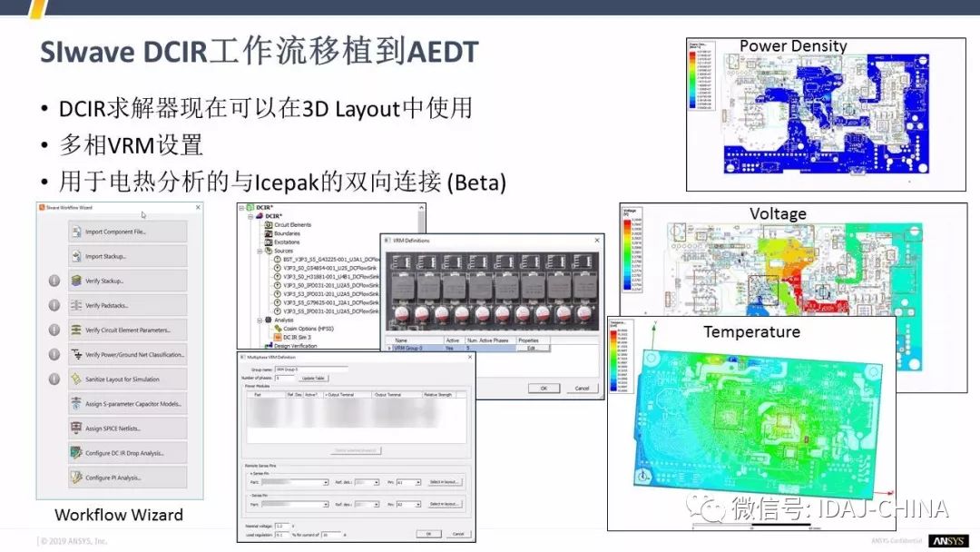The height and width of the screenshot is (552, 980).
Task: Click the Import Component File icon in the wizard
Action: pos(76,232)
